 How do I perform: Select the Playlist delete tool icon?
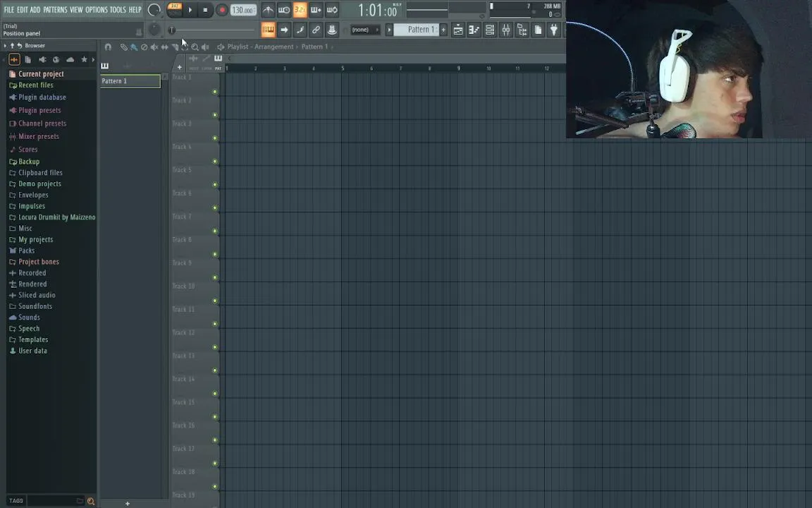(x=144, y=47)
